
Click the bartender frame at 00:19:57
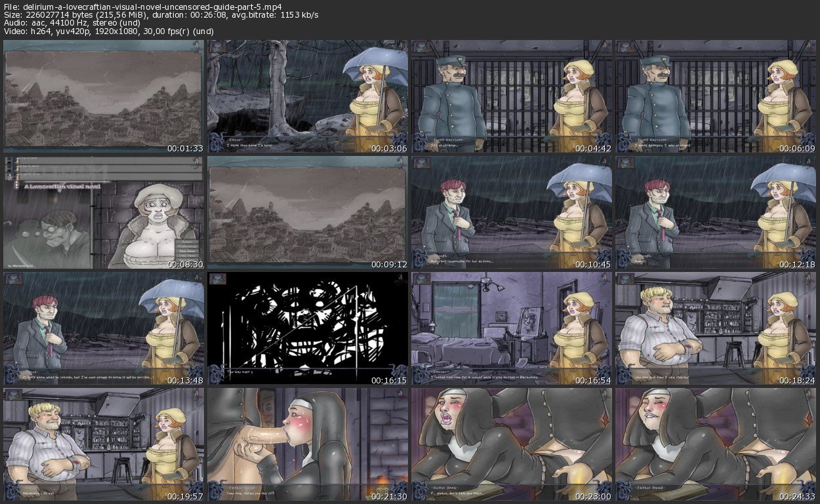[x=104, y=444]
